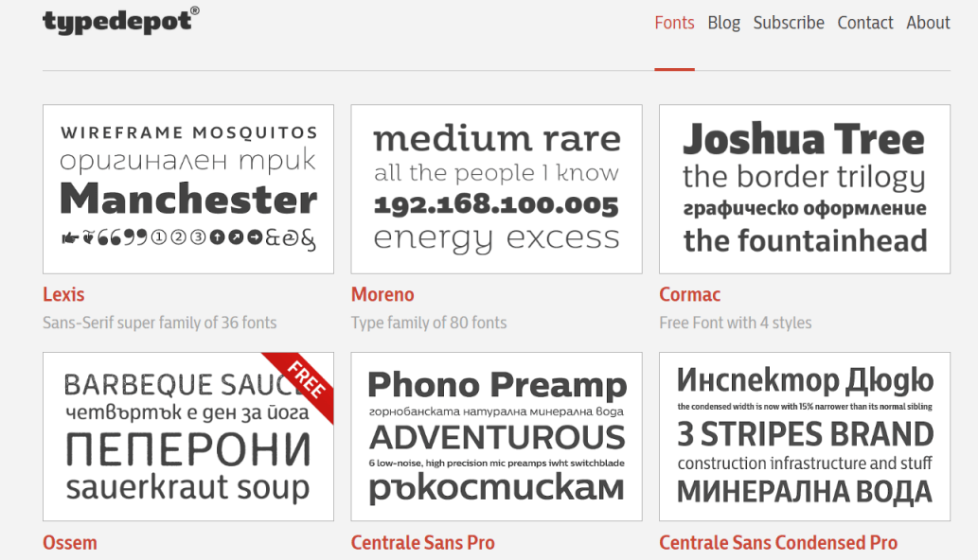
Task: Open the Centrale Sans Pro font page link
Action: (x=422, y=542)
